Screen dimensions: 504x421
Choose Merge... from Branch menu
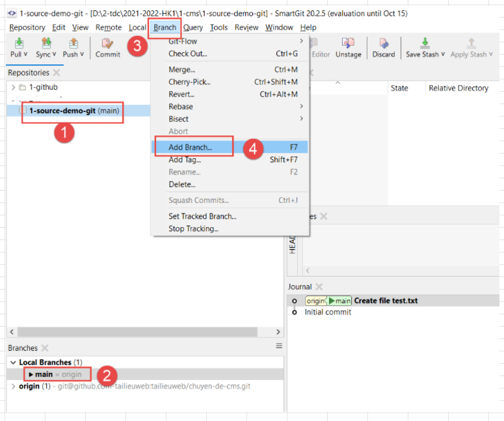coord(230,70)
